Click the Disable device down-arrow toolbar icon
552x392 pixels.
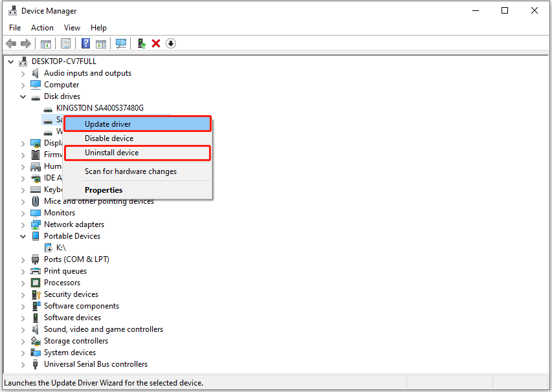click(x=170, y=43)
